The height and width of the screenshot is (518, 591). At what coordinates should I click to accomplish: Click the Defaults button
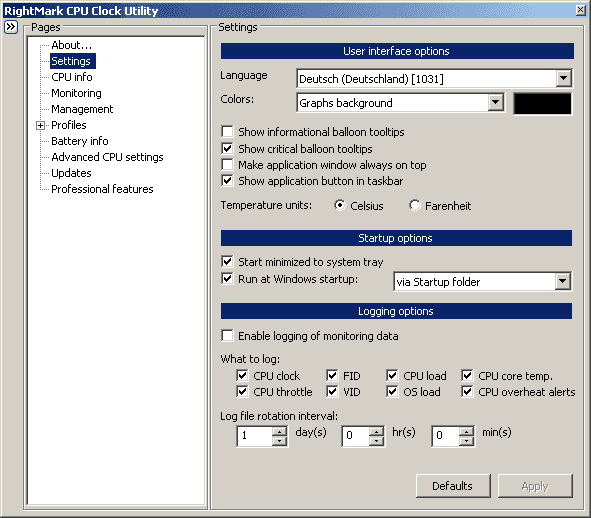[x=453, y=486]
